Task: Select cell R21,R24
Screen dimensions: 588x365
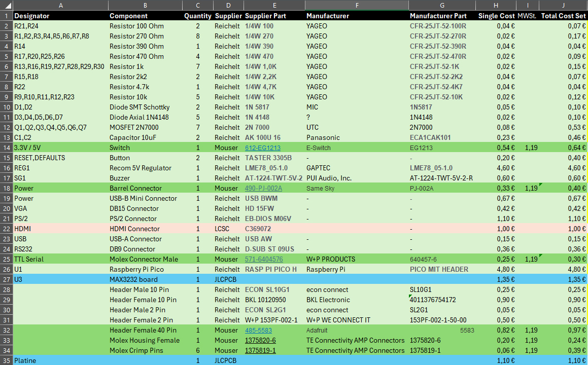Action: point(61,26)
